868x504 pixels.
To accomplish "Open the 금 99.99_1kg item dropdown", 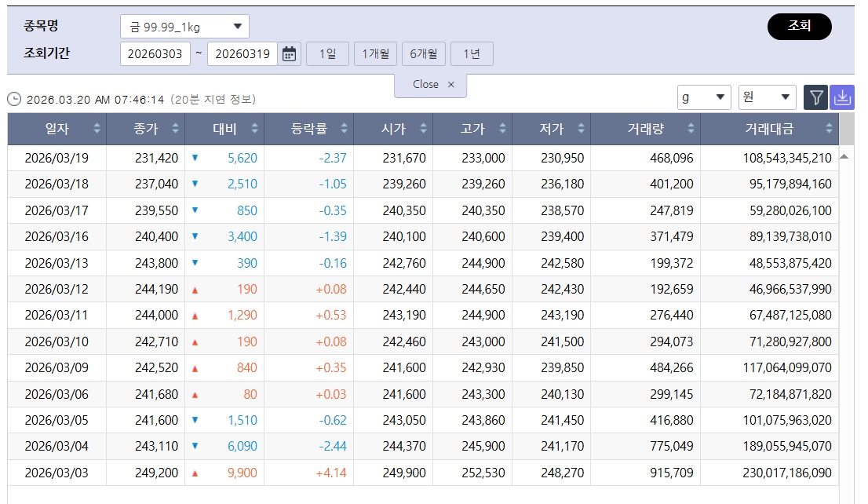I will pos(184,27).
